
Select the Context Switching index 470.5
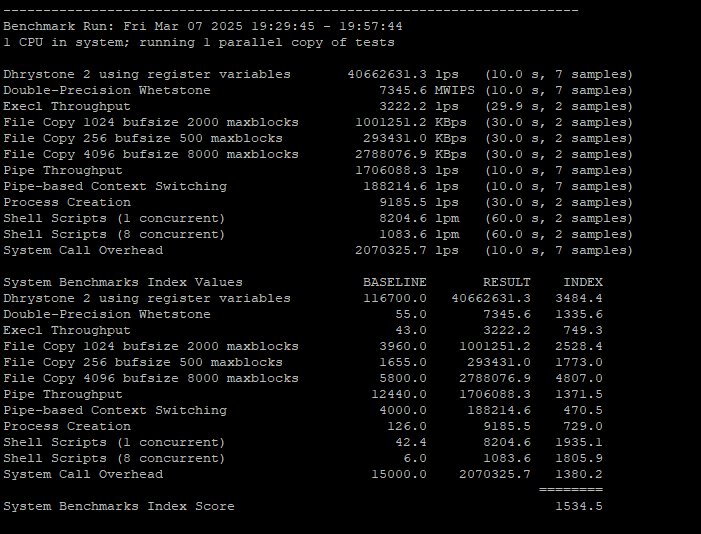582,411
